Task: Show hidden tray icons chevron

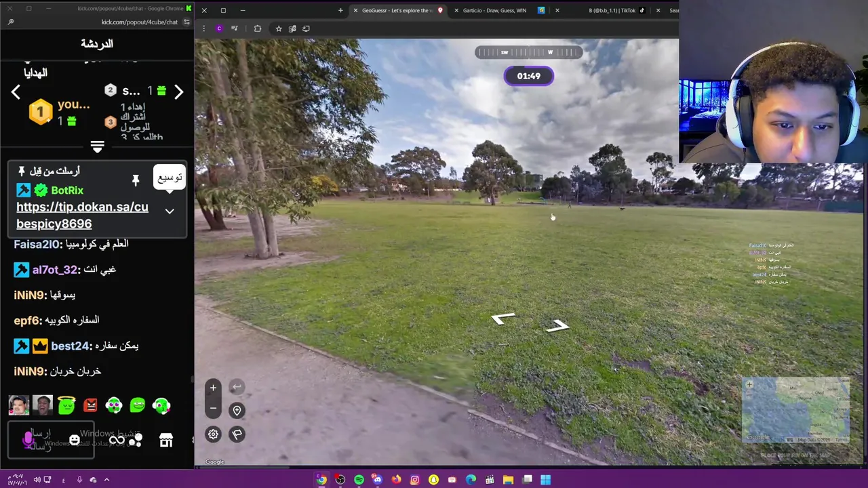Action: [x=106, y=480]
